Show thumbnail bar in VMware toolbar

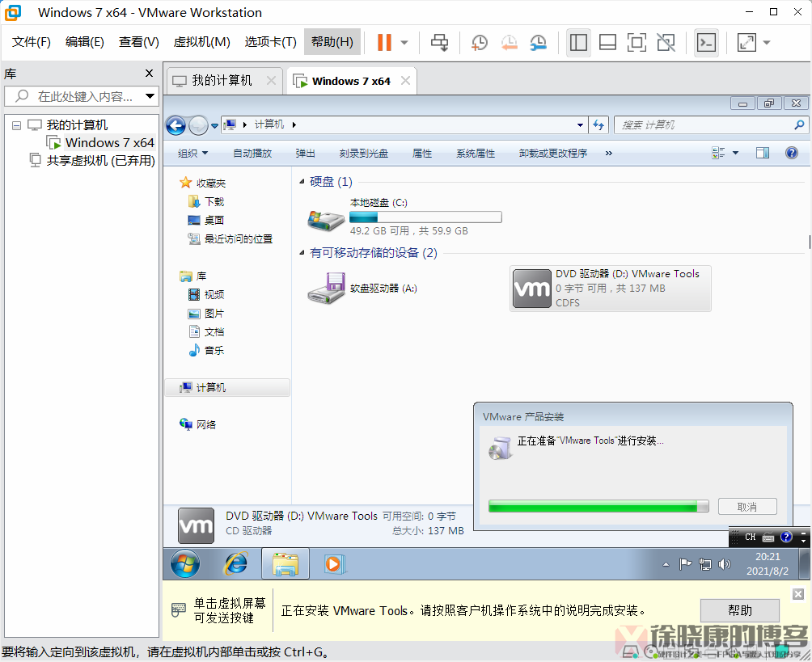[607, 42]
